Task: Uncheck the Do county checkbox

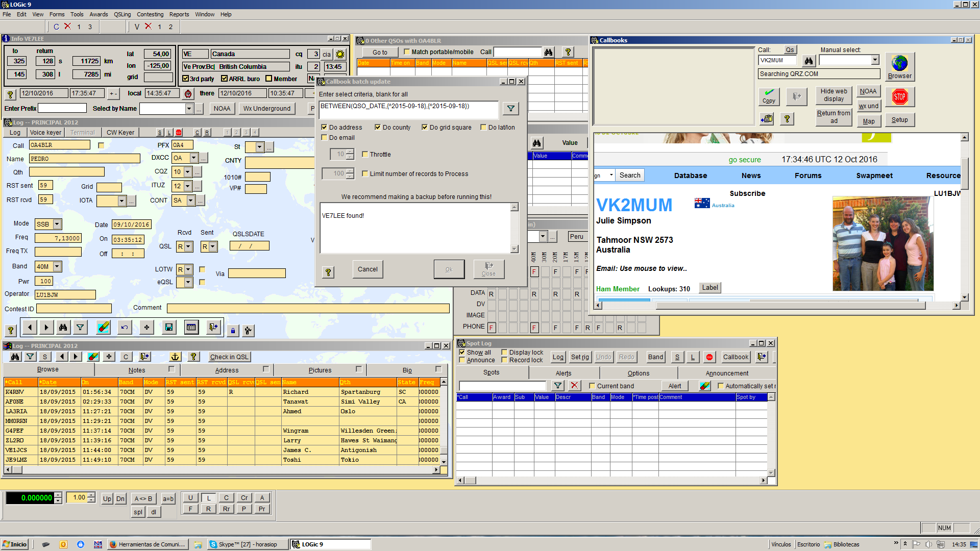Action: (x=378, y=128)
